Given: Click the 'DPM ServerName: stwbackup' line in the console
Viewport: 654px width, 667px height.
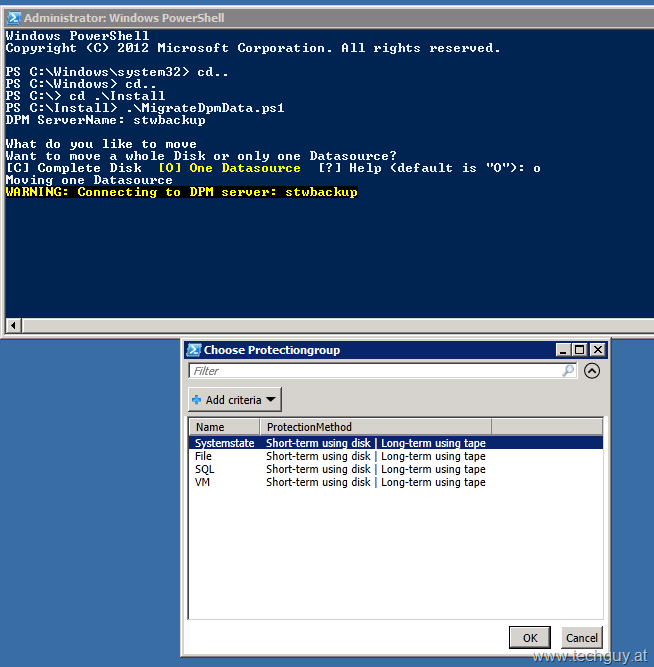Looking at the screenshot, I should pyautogui.click(x=106, y=120).
